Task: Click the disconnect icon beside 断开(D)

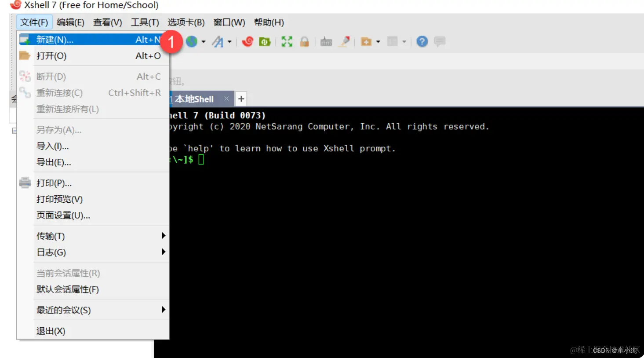Action: [25, 76]
